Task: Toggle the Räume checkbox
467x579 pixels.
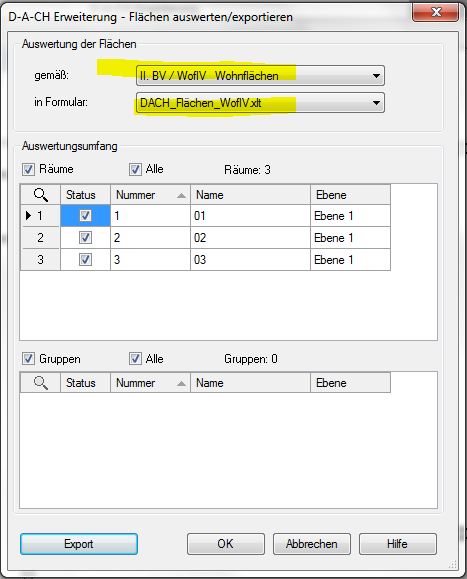Action: [28, 169]
